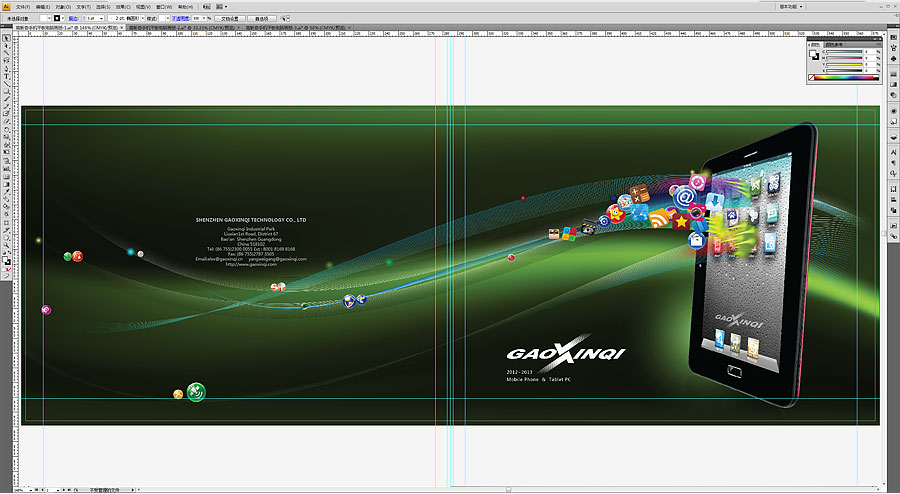Open the 效果(C) menu
Image resolution: width=900 pixels, height=494 pixels.
tap(121, 6)
